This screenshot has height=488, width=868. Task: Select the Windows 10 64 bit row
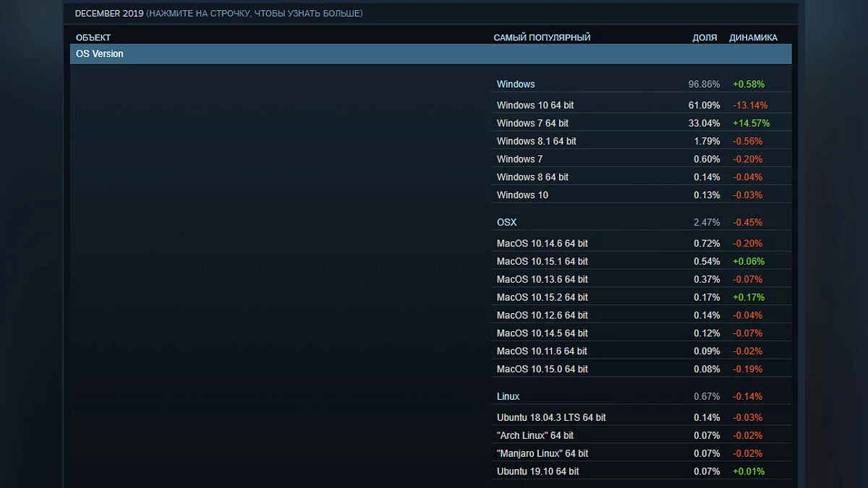[x=535, y=106]
